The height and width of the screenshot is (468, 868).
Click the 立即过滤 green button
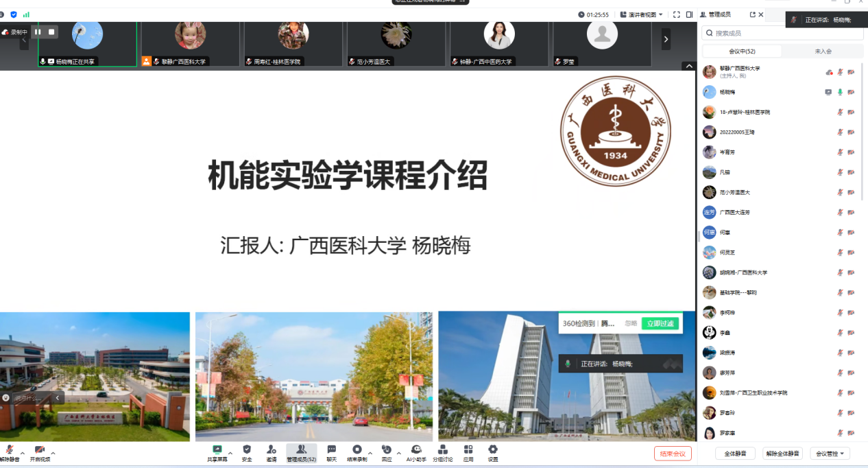pos(660,323)
